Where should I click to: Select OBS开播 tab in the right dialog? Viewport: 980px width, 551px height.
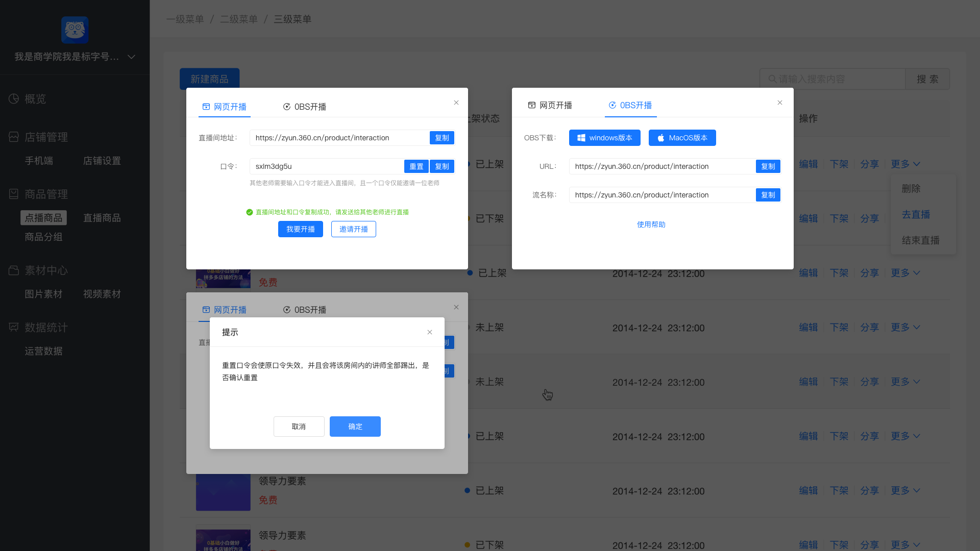tap(630, 105)
